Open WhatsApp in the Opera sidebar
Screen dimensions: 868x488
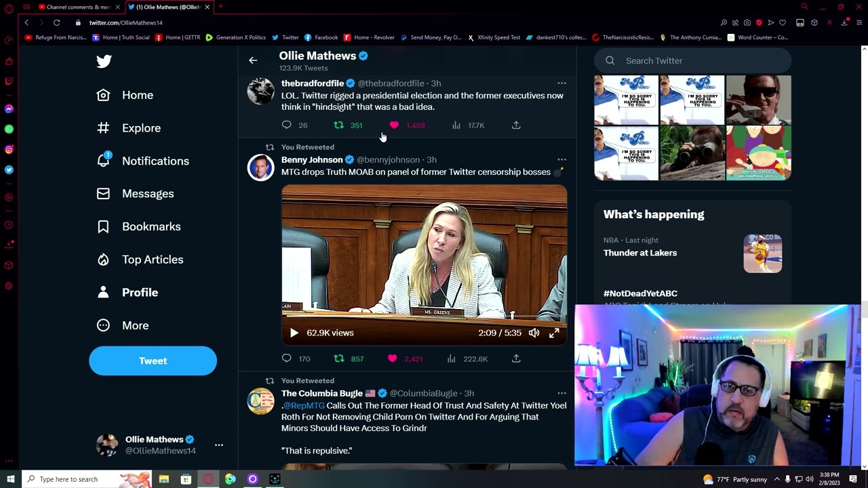pos(9,129)
